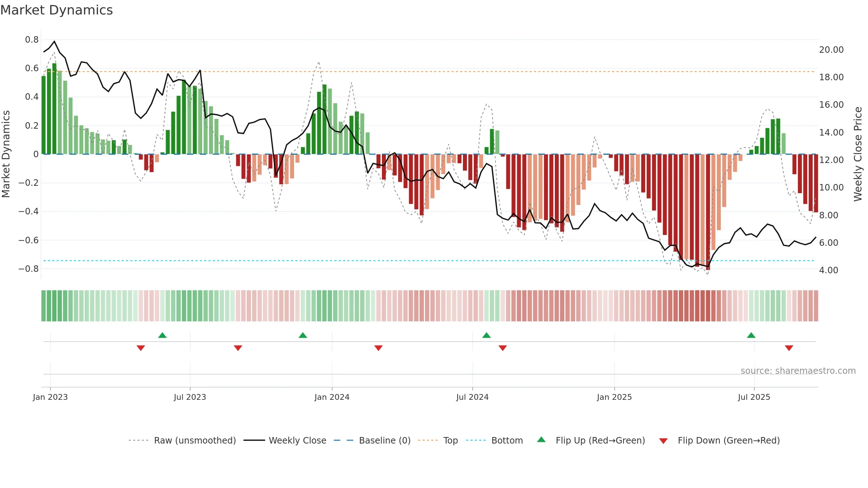Click the 0.8 left axis tick label
Viewport: 868px width, 488px height.
pos(32,39)
